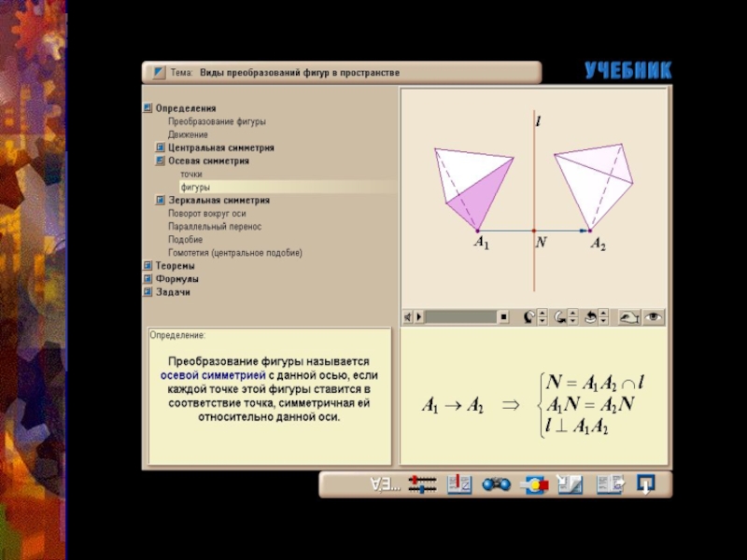Expand the Задачи section

(x=148, y=291)
